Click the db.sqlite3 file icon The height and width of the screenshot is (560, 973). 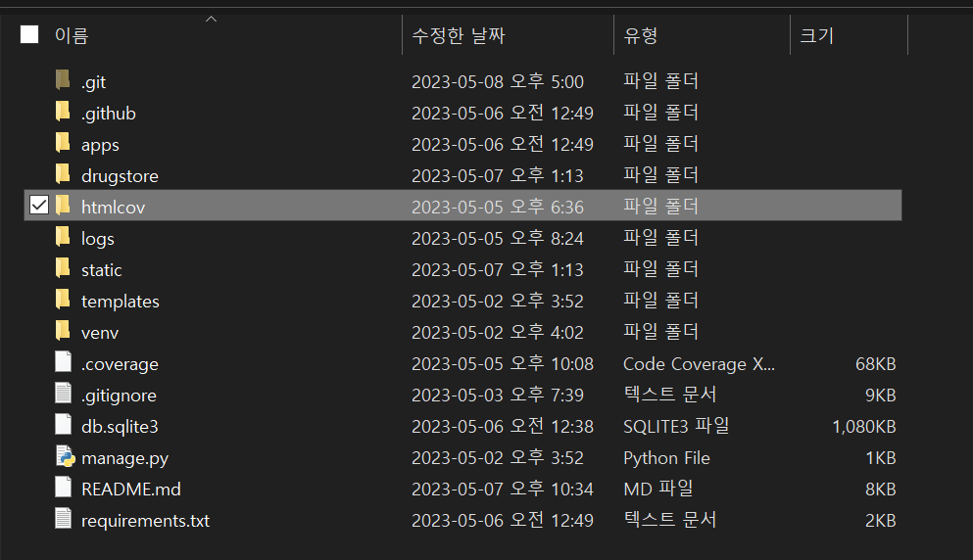[x=64, y=424]
